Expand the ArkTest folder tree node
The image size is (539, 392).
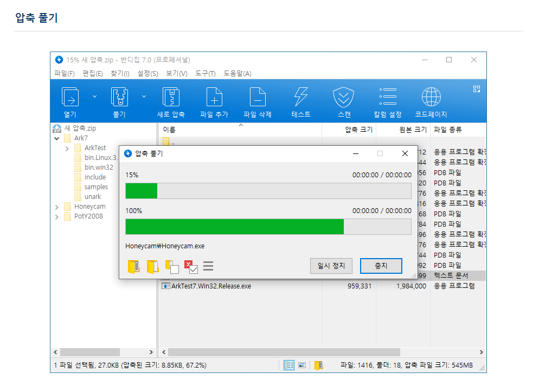click(67, 149)
